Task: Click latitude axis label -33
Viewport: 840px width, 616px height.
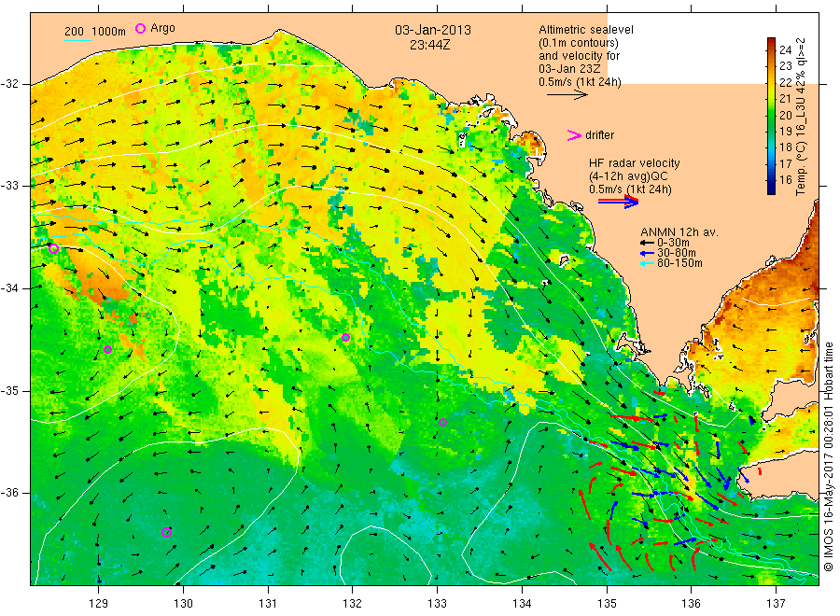Action: pyautogui.click(x=9, y=186)
